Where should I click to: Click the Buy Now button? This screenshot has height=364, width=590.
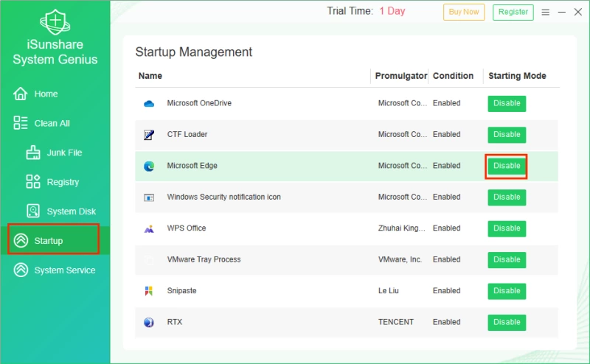click(x=464, y=12)
